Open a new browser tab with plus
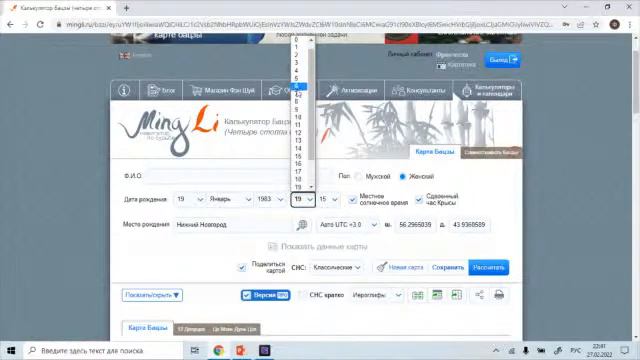Viewport: 640px width, 360px height. (126, 8)
